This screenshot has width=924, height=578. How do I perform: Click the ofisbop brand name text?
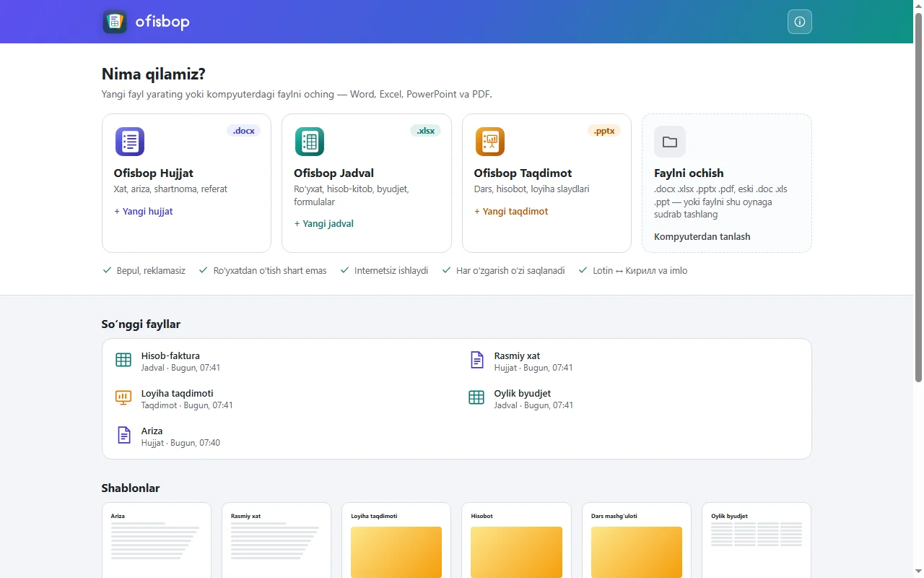tap(162, 22)
